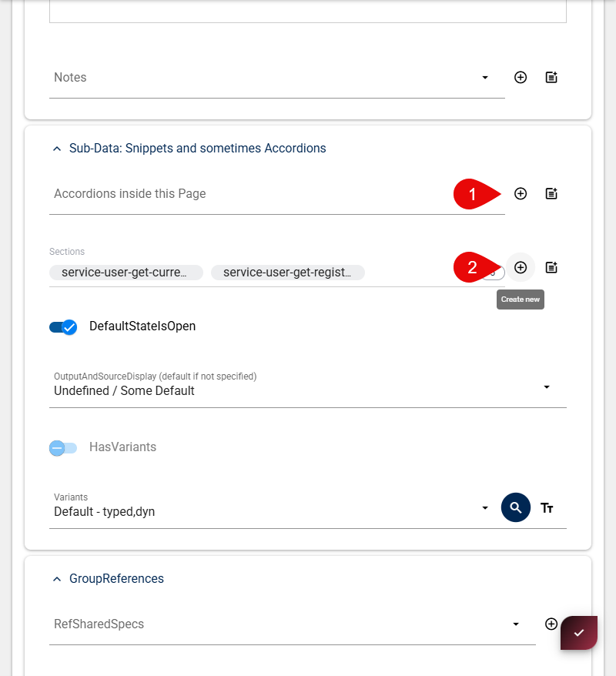Click the floating checkmark save button

point(579,632)
